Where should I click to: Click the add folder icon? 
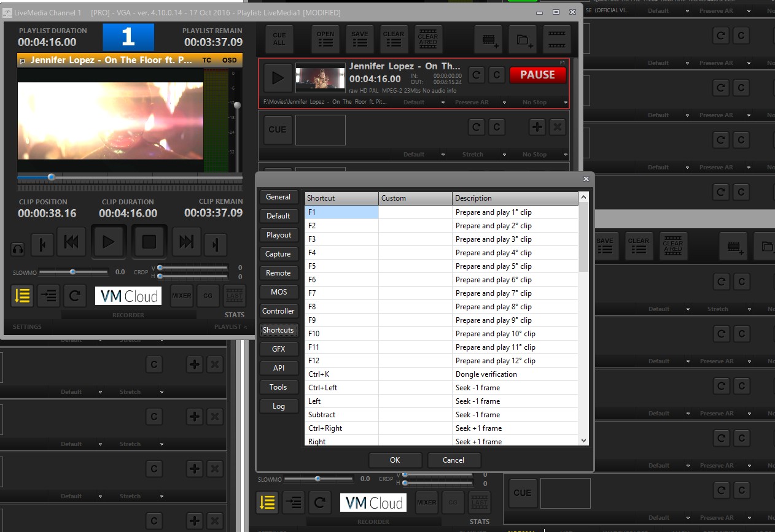[523, 40]
